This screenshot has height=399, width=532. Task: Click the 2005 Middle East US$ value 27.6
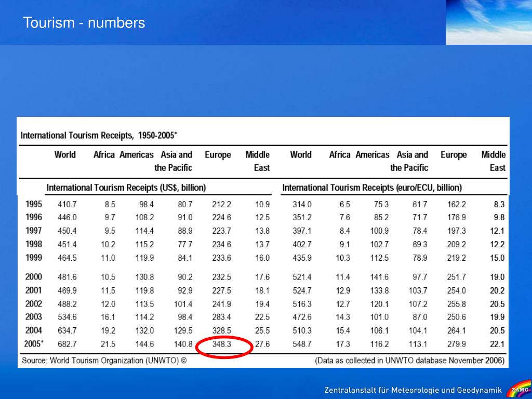tap(262, 344)
